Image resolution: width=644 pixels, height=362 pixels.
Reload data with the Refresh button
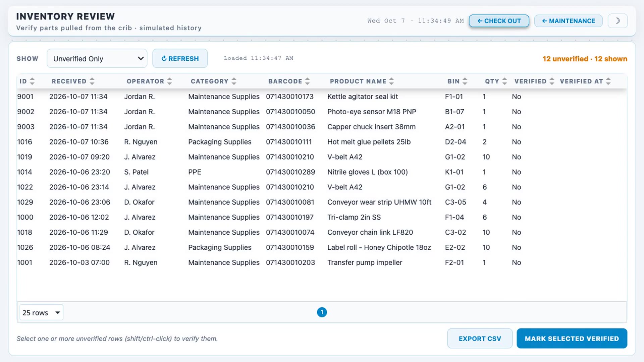click(x=180, y=58)
